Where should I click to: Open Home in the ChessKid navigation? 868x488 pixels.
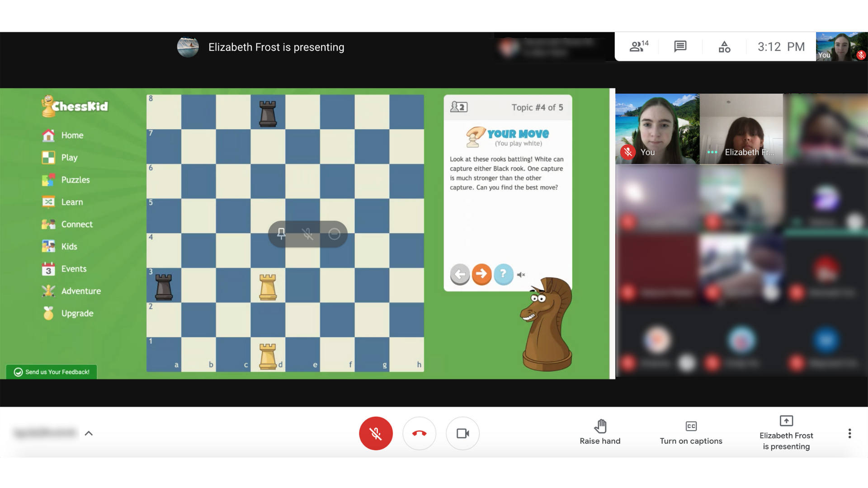pyautogui.click(x=72, y=135)
